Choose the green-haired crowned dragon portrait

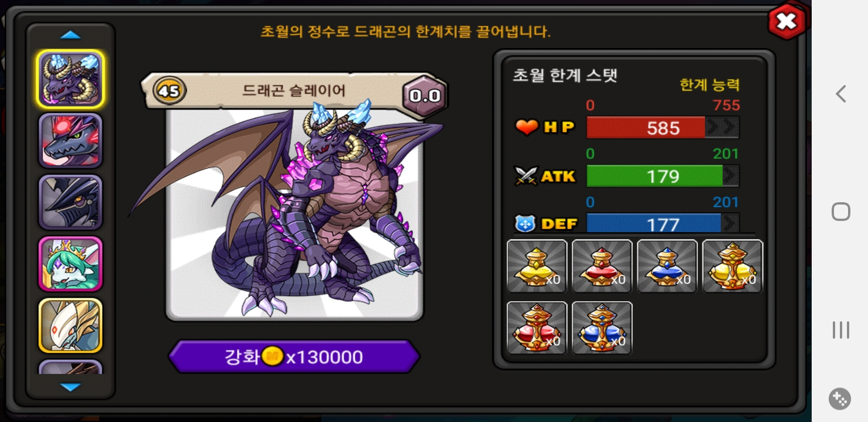[70, 264]
